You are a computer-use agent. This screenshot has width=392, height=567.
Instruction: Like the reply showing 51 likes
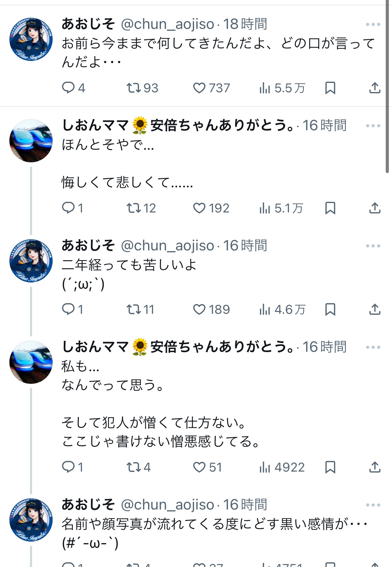pos(199,467)
